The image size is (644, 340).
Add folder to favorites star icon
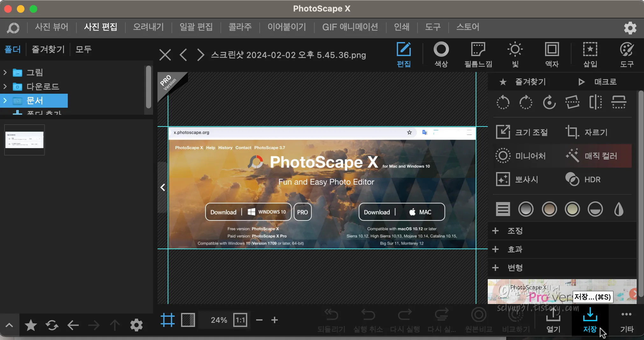(x=31, y=325)
